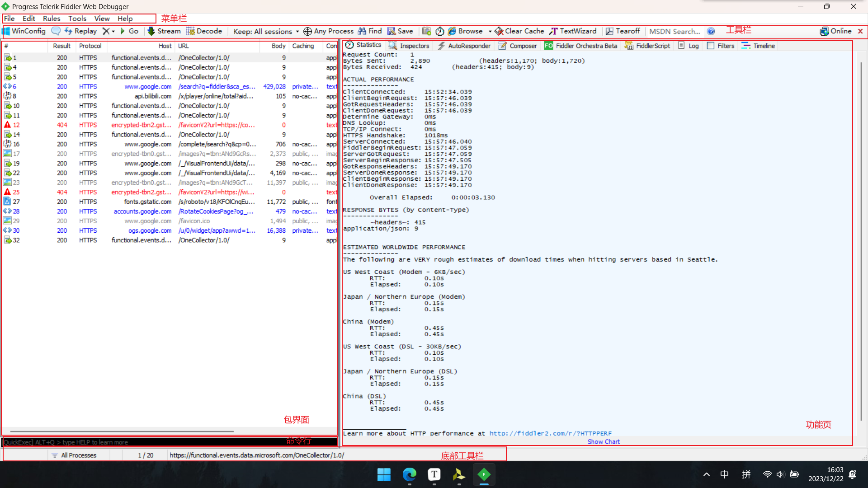Screen dimensions: 868x488
Task: Expand the Browse dropdown arrow
Action: point(490,31)
